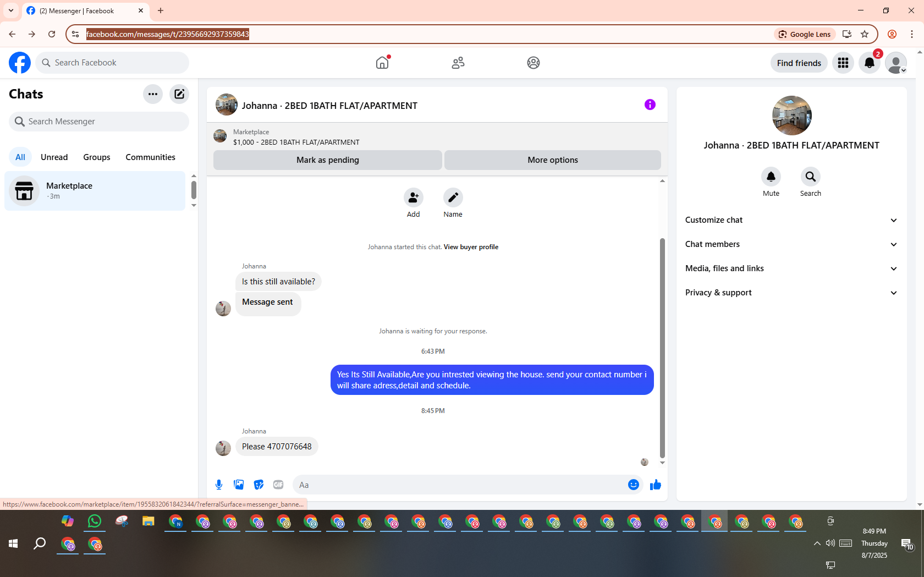Open the Marketplace conversation in chat list
This screenshot has height=577, width=924.
click(x=95, y=191)
